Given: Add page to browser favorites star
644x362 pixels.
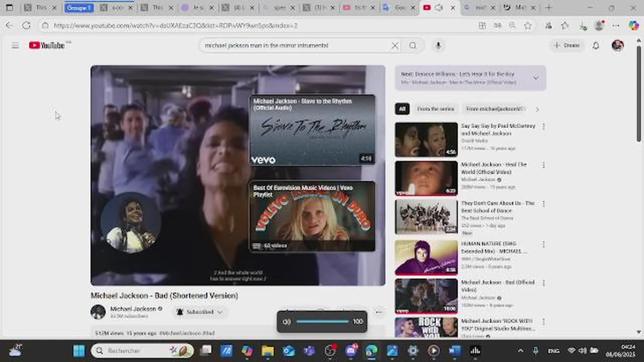Looking at the screenshot, I should pyautogui.click(x=527, y=25).
